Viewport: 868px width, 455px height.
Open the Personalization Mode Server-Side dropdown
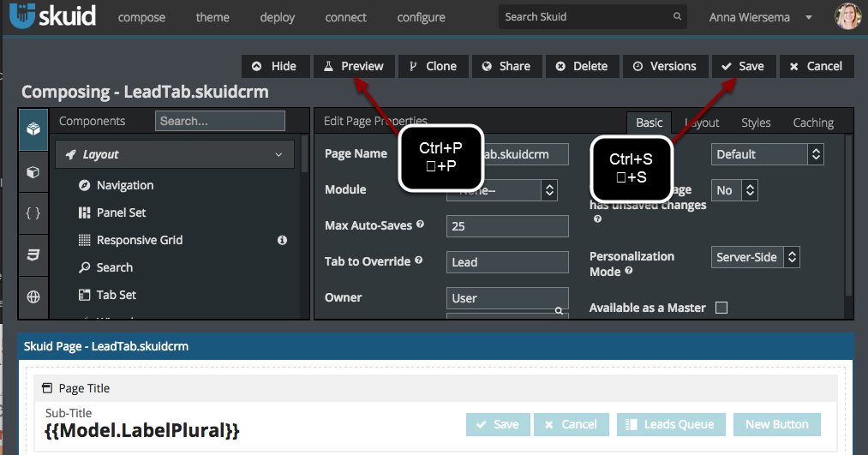755,257
